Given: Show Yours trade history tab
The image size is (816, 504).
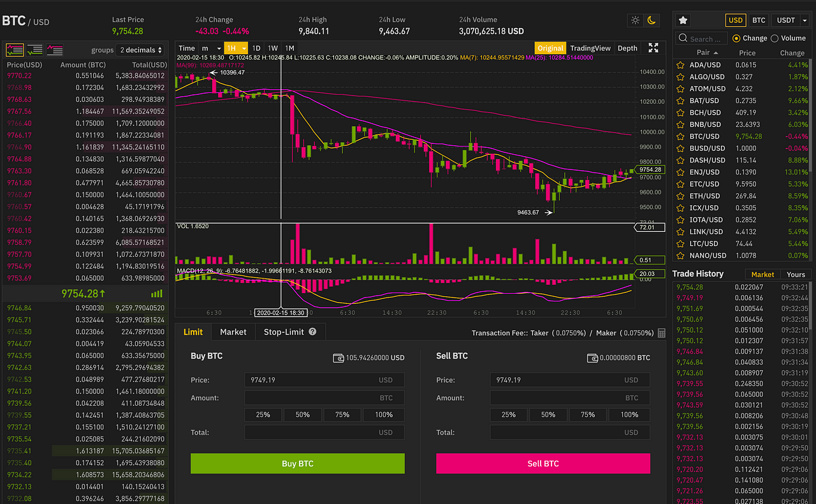Looking at the screenshot, I should pyautogui.click(x=796, y=275).
